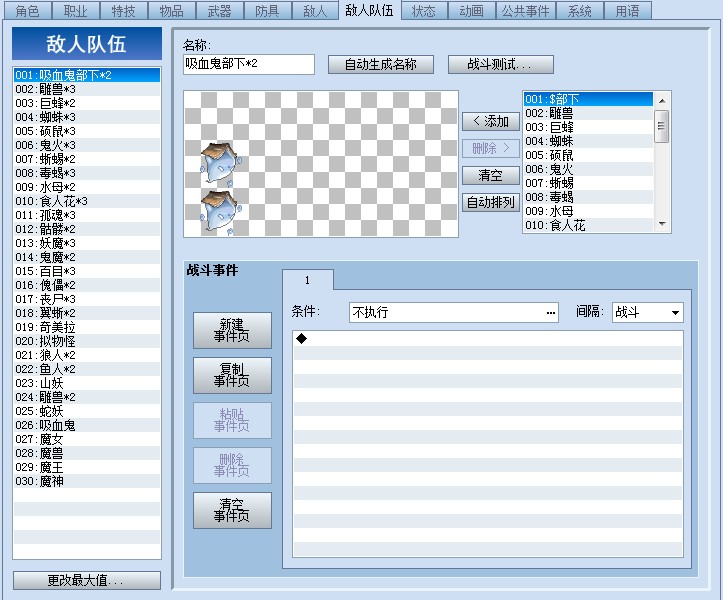Click 清空事件页 button
The height and width of the screenshot is (600, 723).
[x=232, y=511]
